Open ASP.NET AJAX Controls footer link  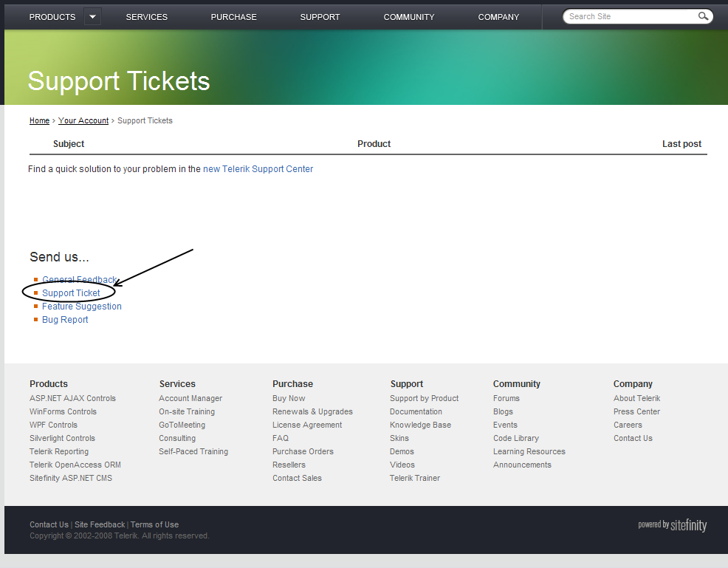72,398
